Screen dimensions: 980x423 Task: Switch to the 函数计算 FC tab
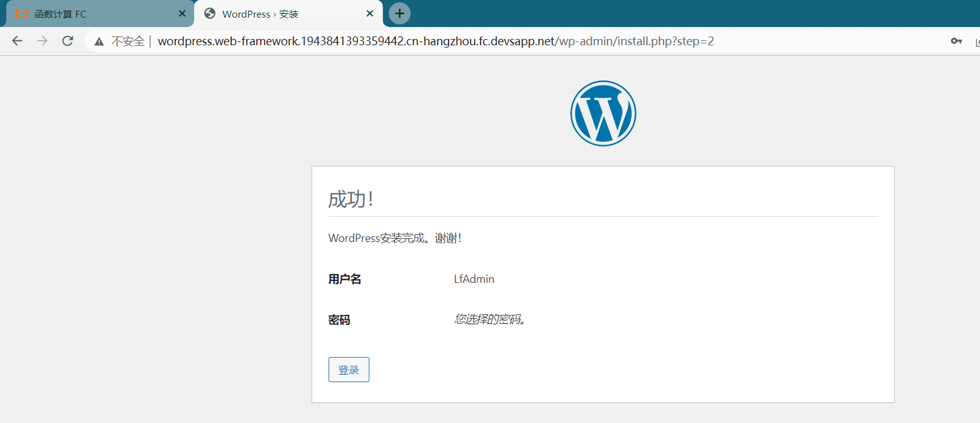click(100, 13)
